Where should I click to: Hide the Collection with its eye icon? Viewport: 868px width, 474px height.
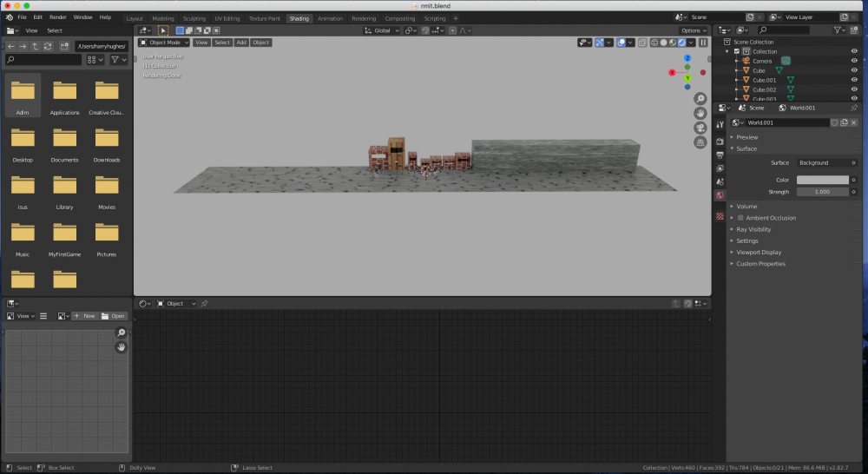pyautogui.click(x=854, y=51)
